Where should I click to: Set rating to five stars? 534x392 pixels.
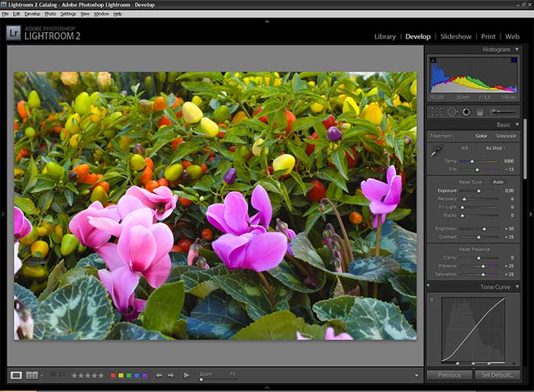(x=101, y=375)
